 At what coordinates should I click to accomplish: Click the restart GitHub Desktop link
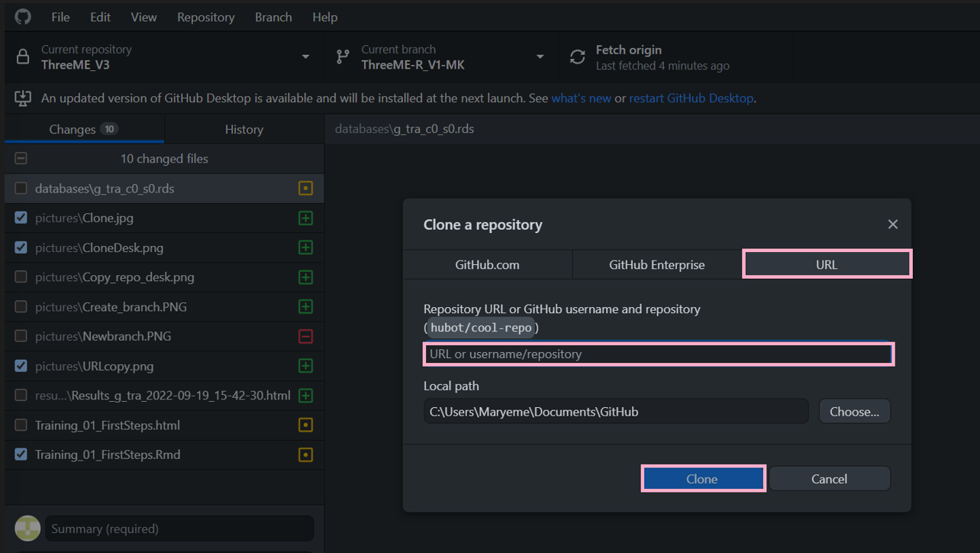pyautogui.click(x=691, y=98)
